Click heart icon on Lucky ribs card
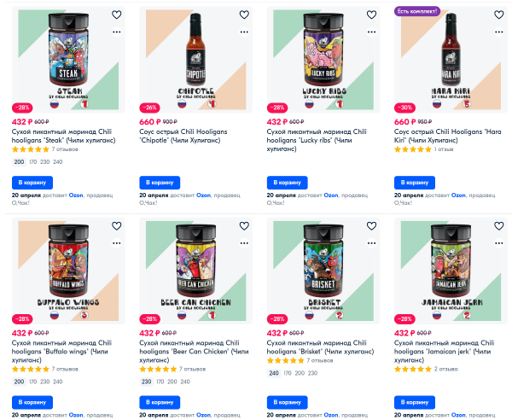The height and width of the screenshot is (420, 512). click(371, 15)
